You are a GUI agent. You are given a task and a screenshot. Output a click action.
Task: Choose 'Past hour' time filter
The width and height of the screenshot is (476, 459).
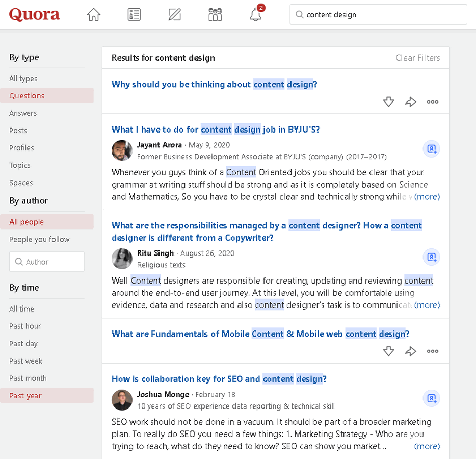(25, 326)
